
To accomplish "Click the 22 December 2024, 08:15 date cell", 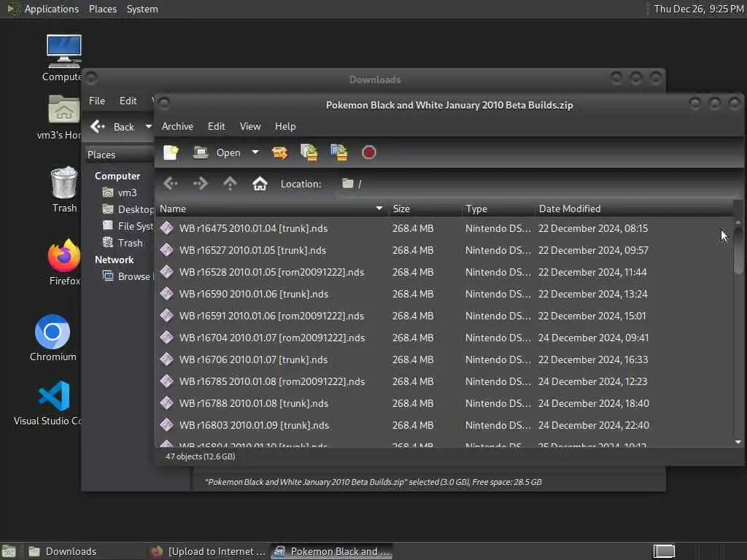I will point(592,228).
